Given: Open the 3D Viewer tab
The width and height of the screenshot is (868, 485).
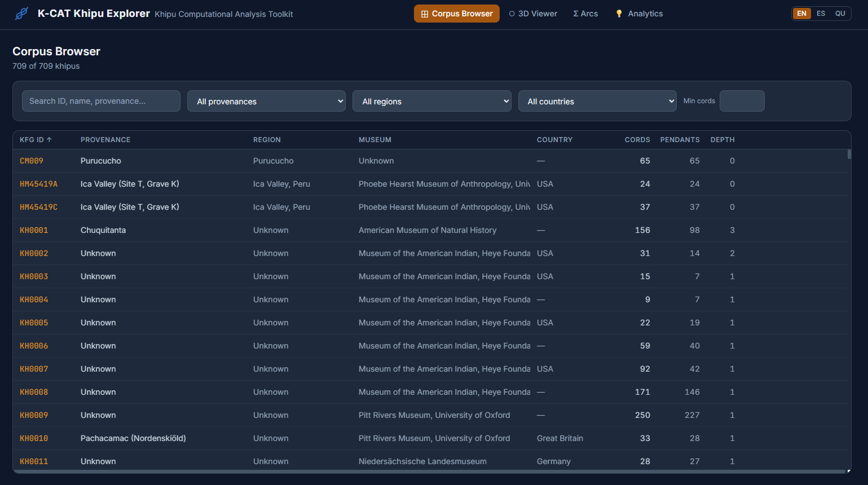Looking at the screenshot, I should click(533, 14).
